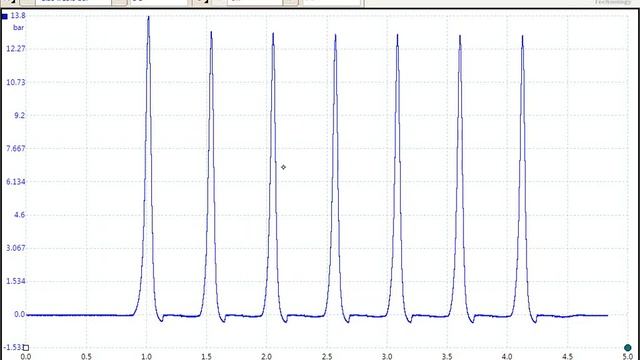Click the 2.0 time axis label

pyautogui.click(x=267, y=357)
